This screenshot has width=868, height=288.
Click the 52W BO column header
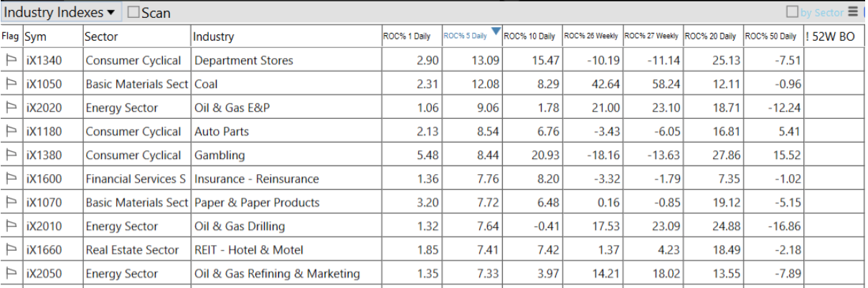(x=832, y=37)
